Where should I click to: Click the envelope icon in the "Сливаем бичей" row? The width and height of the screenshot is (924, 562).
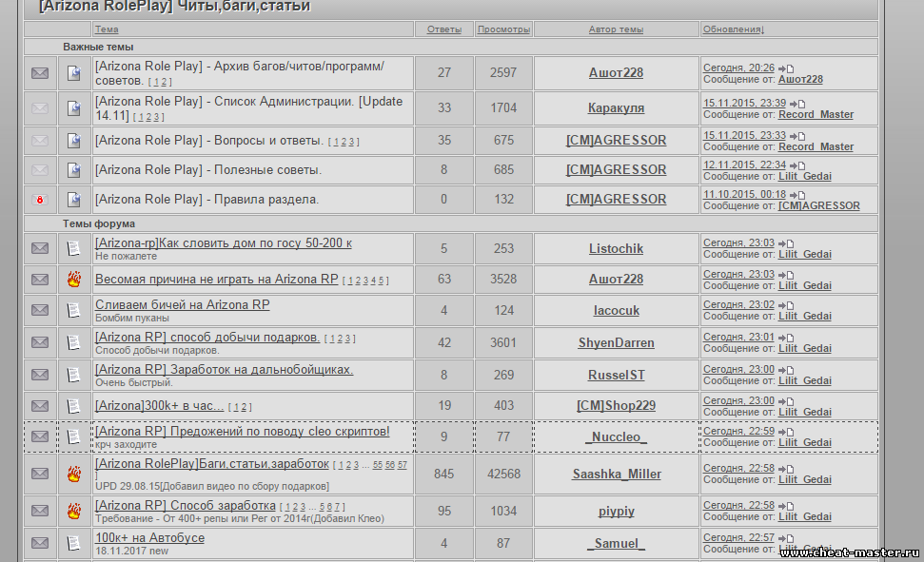tap(40, 310)
